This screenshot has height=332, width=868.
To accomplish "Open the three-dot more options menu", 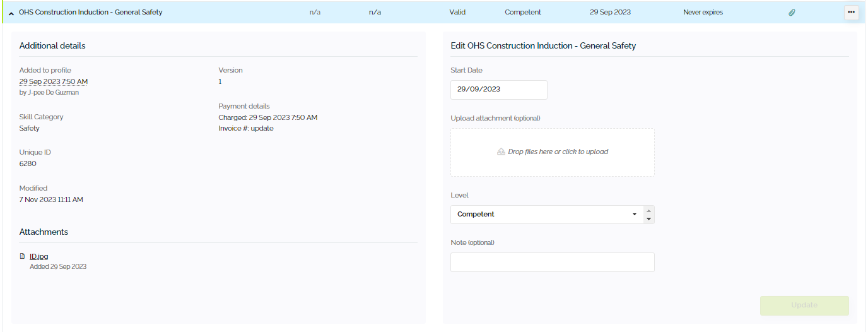I will coord(851,12).
